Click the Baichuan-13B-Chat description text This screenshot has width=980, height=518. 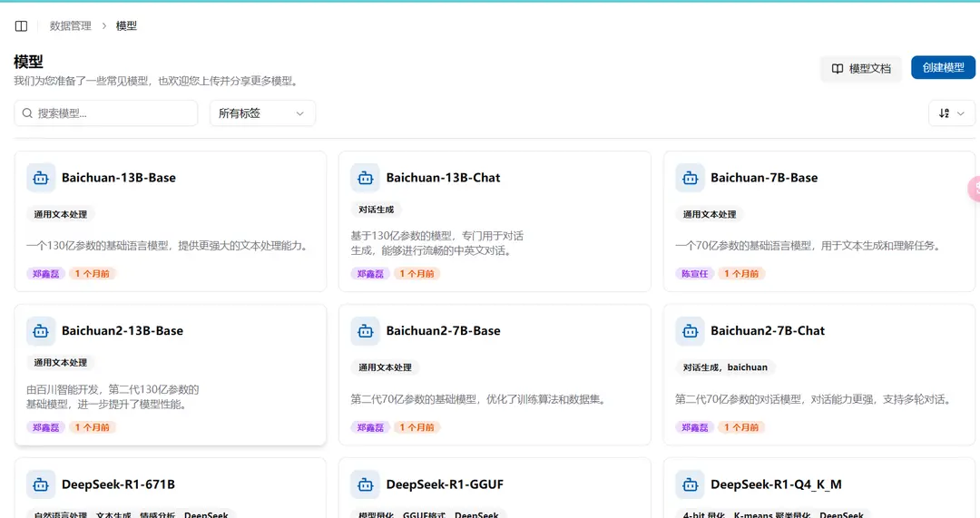pos(436,243)
